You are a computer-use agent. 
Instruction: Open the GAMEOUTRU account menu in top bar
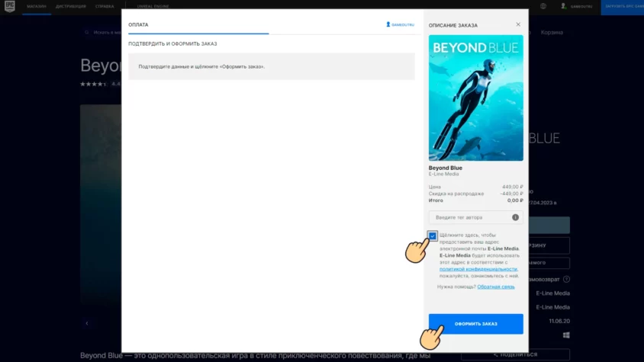(x=577, y=6)
